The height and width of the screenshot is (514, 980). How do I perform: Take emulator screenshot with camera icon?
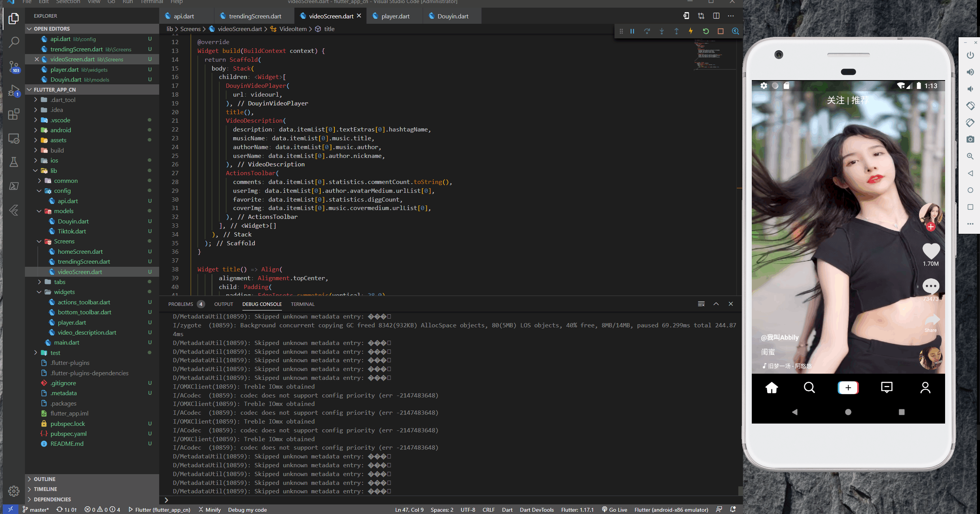[x=970, y=140]
